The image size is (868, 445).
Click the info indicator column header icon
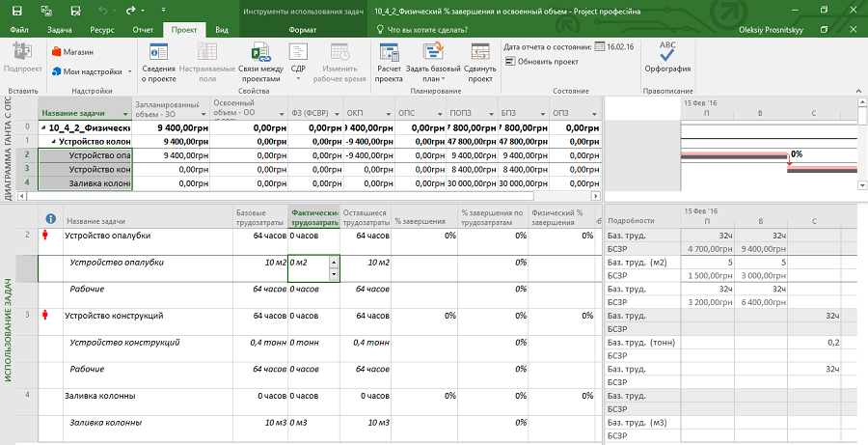coord(50,219)
